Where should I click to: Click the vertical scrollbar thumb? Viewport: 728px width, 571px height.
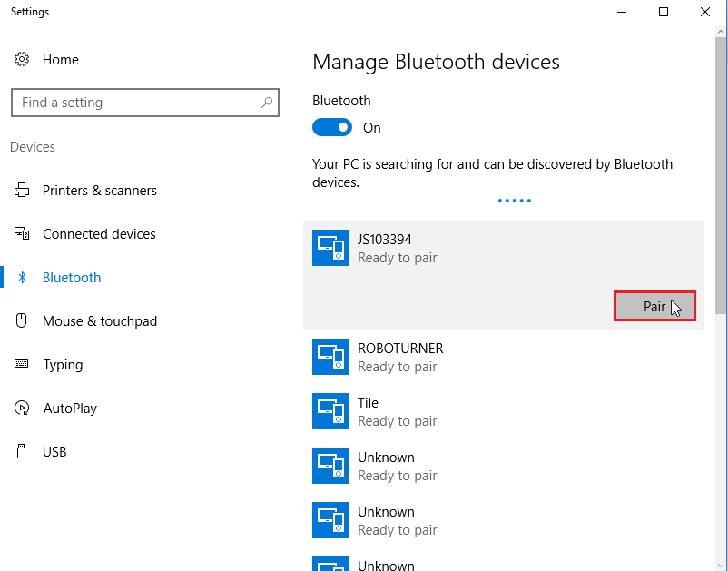(x=721, y=172)
